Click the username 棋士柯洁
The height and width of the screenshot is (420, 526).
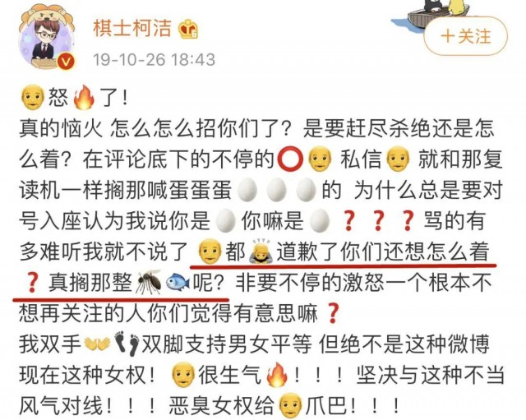point(132,28)
